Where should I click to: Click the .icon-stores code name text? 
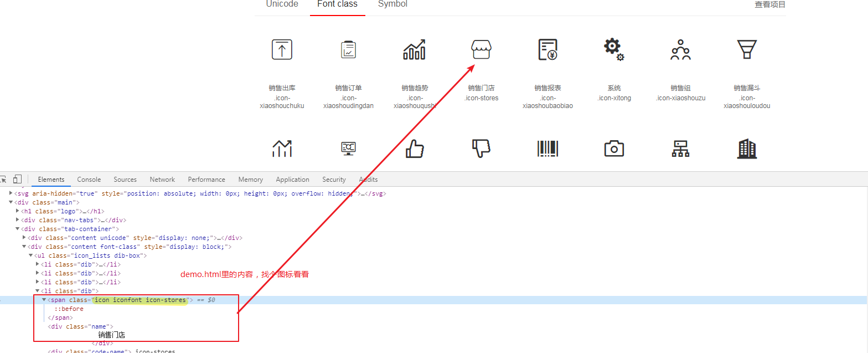pos(481,98)
